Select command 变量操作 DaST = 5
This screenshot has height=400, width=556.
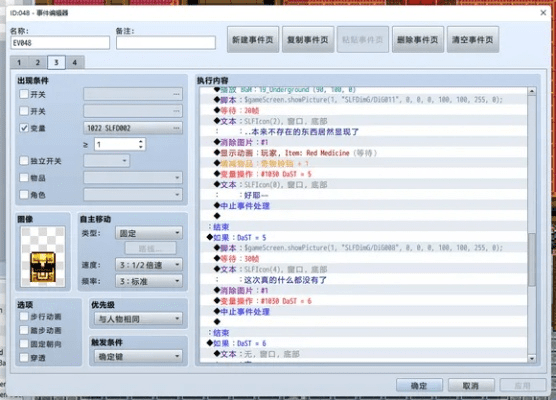363,174
